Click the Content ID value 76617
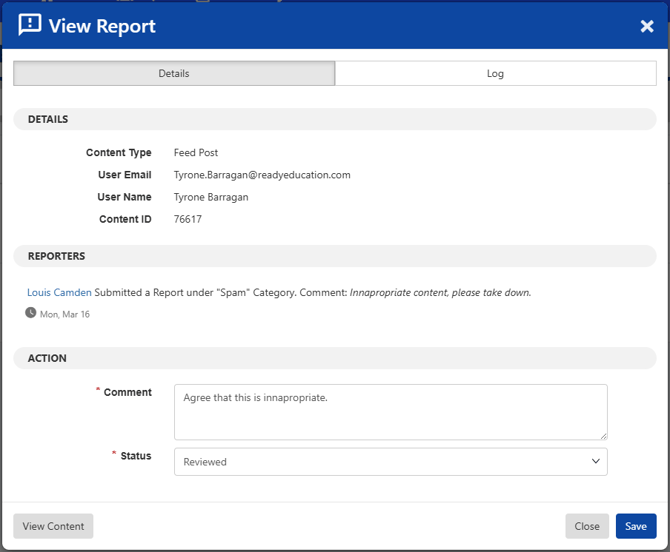 [188, 219]
